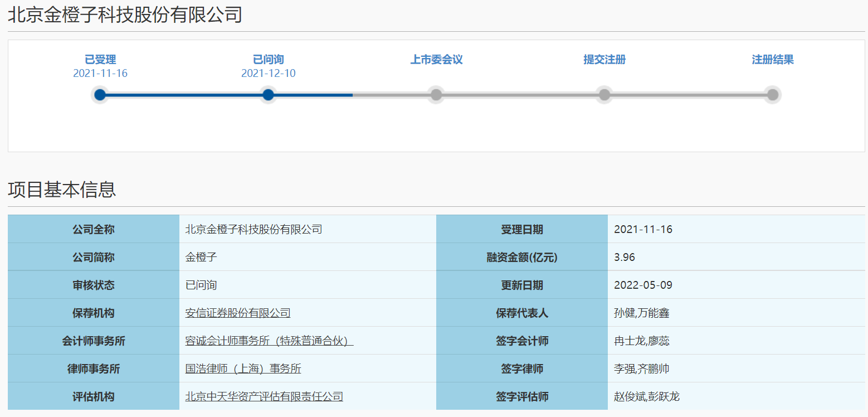Select the 注册结果 stage label
Image resolution: width=868 pixels, height=417 pixels.
point(773,60)
